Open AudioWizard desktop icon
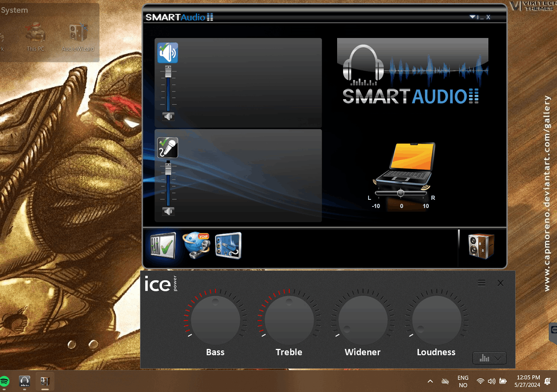This screenshot has width=557, height=392. 78,37
